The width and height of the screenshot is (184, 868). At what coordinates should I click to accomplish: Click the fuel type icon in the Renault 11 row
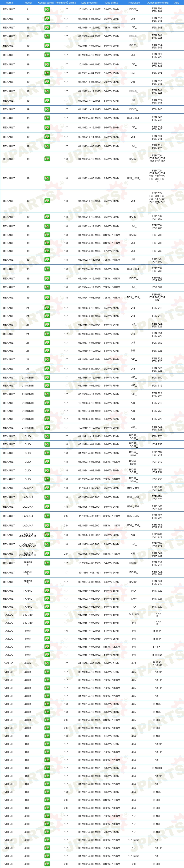coord(47,9)
